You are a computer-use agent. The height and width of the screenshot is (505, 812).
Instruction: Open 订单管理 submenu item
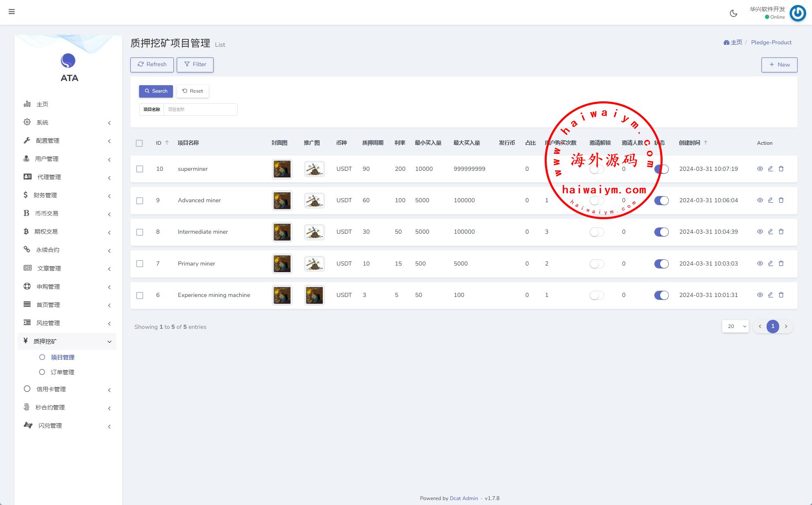click(x=62, y=372)
